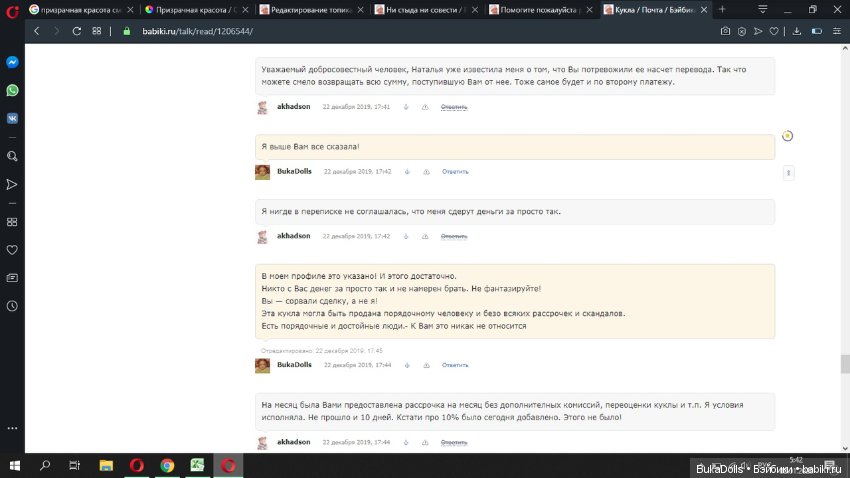Go back to the previous page
This screenshot has height=478, width=850.
[37, 31]
